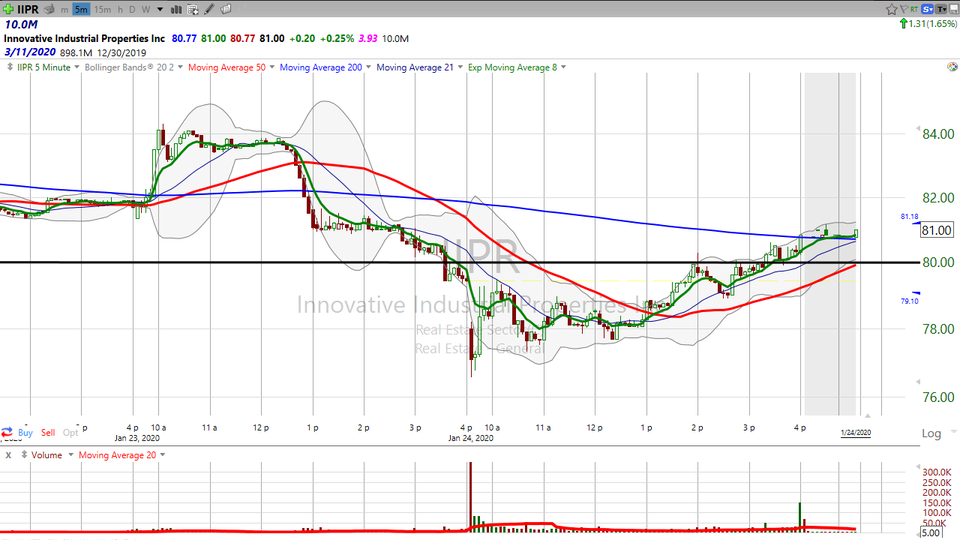Open the color palette icon at chart corner
Screen dimensions: 960x540
952,67
